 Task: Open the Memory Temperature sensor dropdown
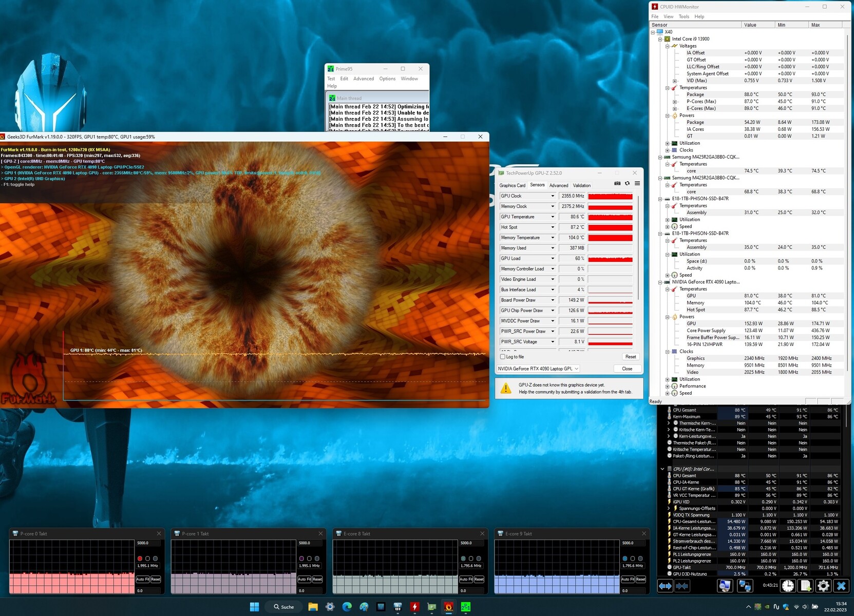tap(553, 238)
